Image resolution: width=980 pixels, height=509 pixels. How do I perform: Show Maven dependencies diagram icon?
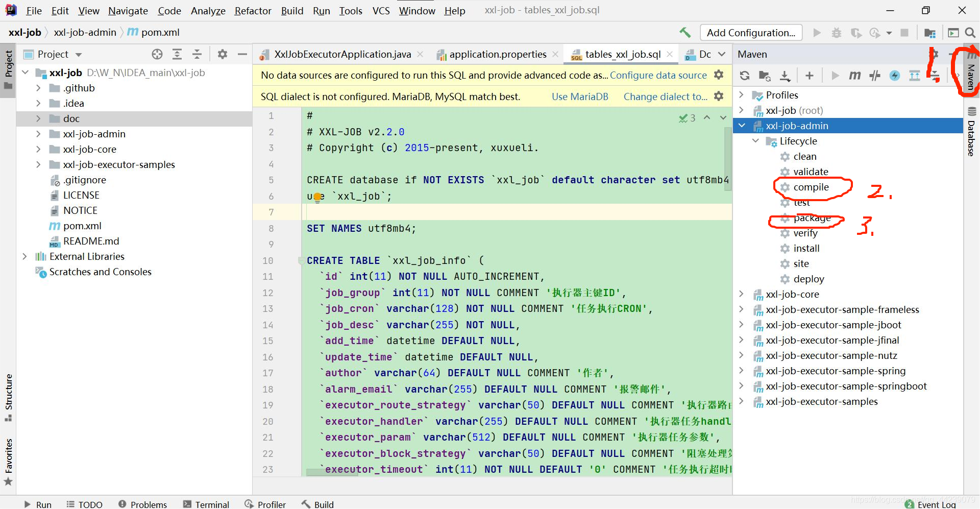915,76
